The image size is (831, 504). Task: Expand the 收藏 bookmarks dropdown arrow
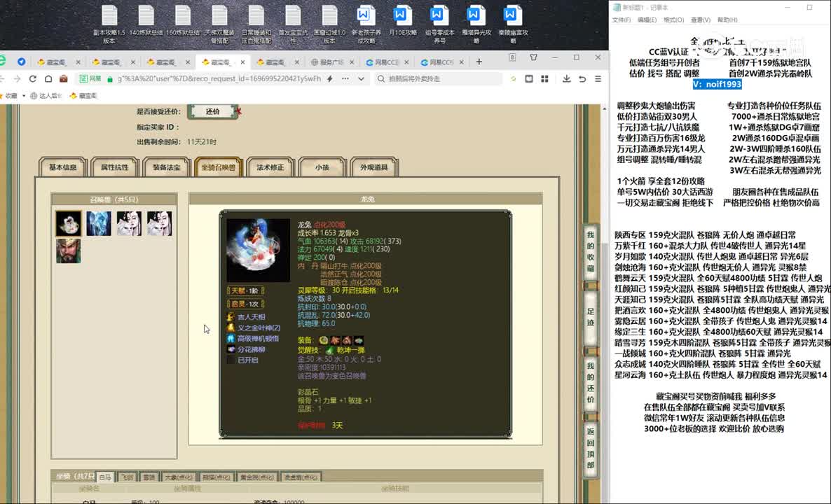click(x=24, y=96)
